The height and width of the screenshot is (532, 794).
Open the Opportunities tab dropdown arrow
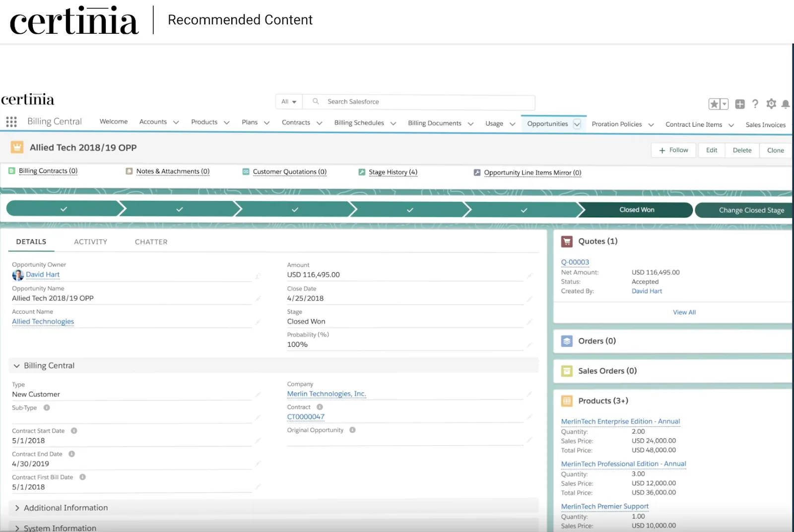point(577,125)
